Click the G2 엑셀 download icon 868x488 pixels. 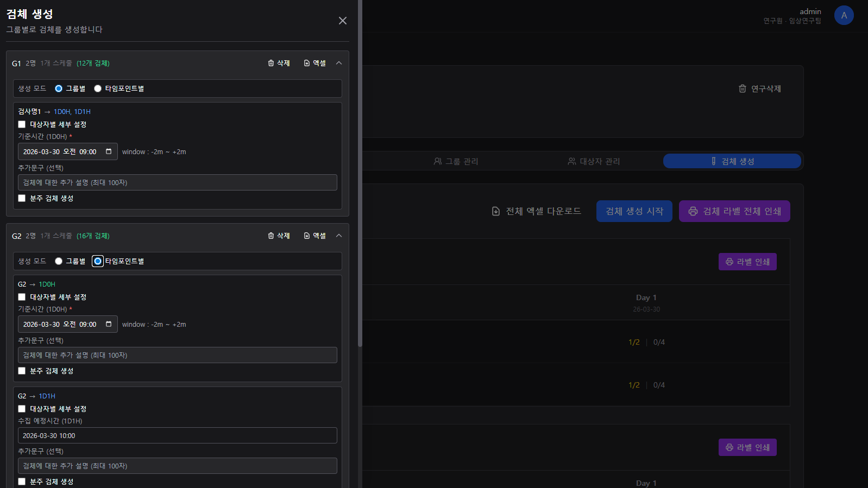tap(307, 236)
